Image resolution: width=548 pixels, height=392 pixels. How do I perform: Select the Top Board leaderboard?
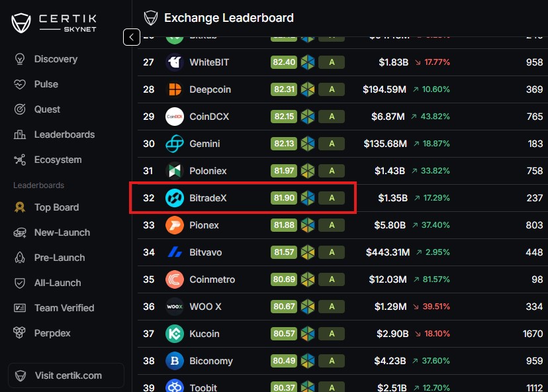click(56, 207)
